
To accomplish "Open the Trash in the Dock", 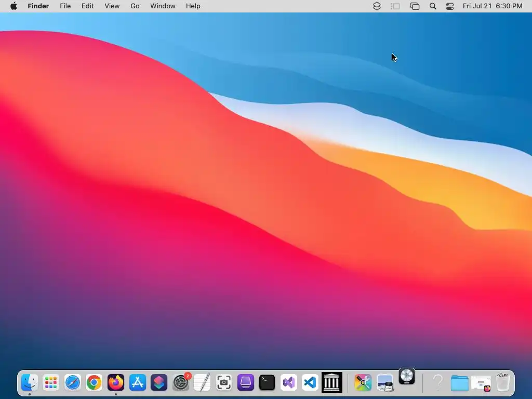I will (503, 382).
